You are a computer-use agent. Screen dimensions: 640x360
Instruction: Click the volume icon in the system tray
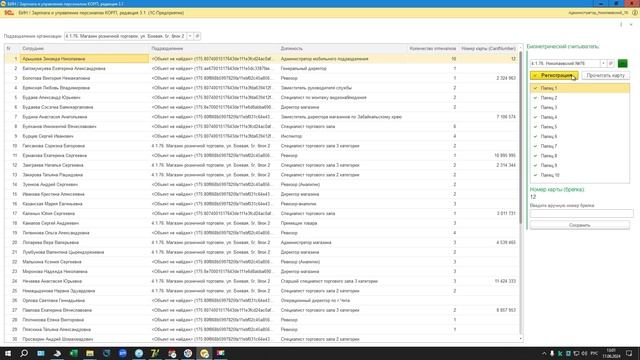(584, 353)
